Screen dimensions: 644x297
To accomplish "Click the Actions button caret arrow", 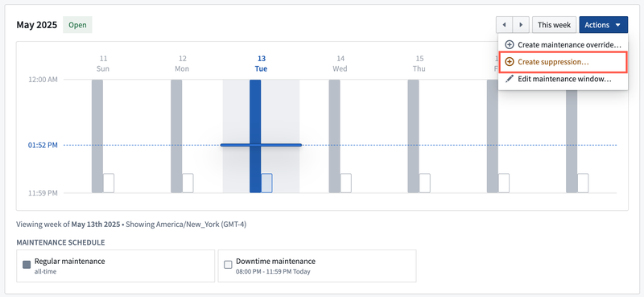I will pyautogui.click(x=617, y=25).
